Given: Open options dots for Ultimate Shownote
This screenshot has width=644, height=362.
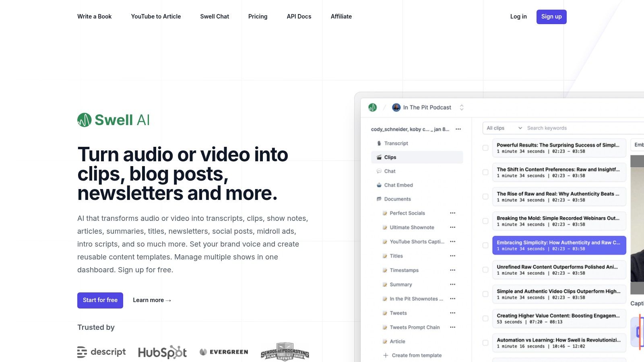Looking at the screenshot, I should tap(453, 227).
